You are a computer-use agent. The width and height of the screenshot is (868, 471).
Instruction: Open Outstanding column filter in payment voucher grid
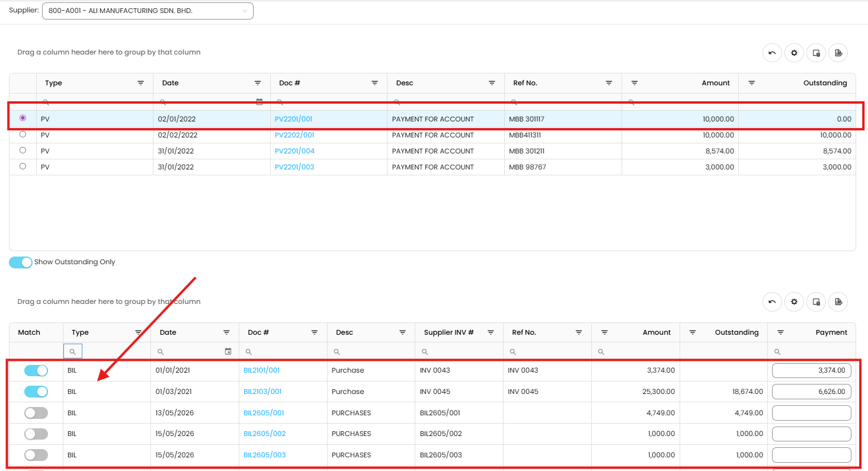pyautogui.click(x=751, y=83)
